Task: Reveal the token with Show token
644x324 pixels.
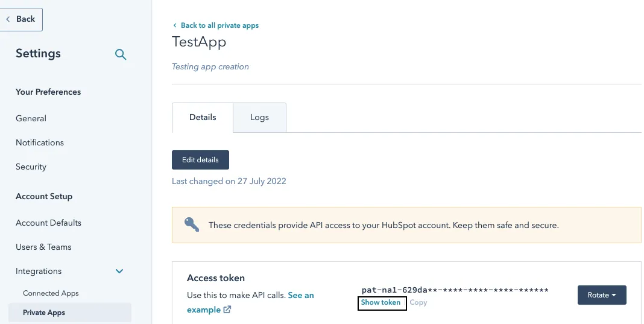Action: [381, 303]
